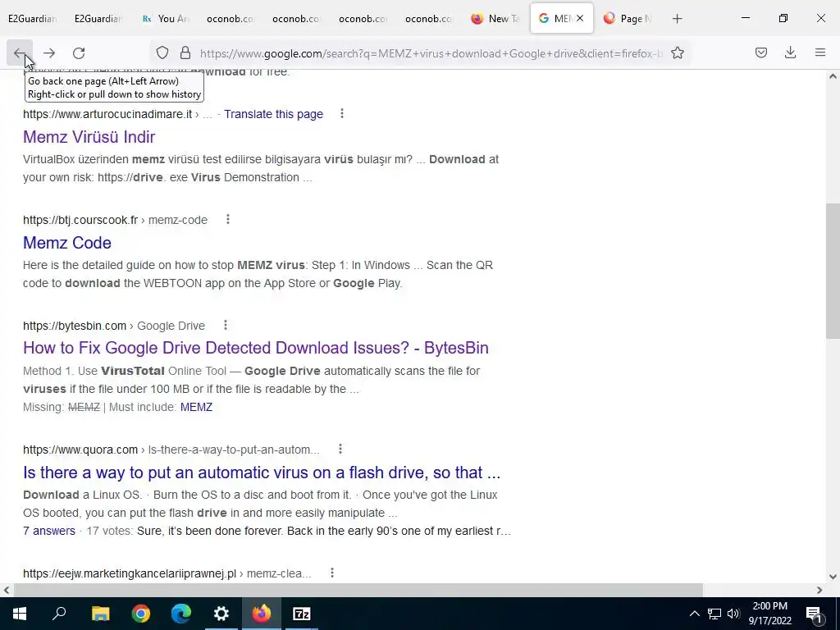Screen dimensions: 840x630
Task: Open the Memz Virüsü Indir result
Action: point(89,137)
